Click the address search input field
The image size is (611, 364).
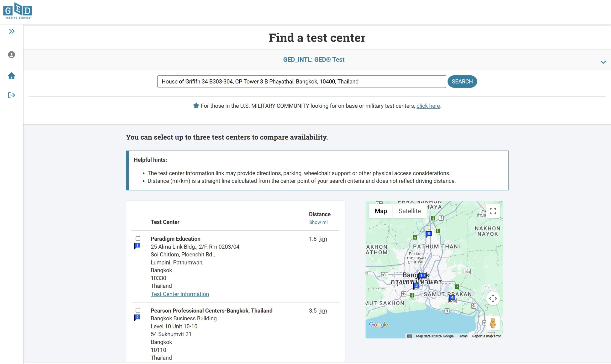pyautogui.click(x=301, y=81)
